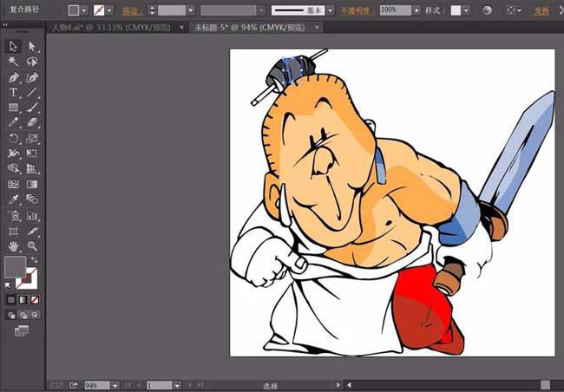This screenshot has height=392, width=564.
Task: Select the Rotate tool
Action: (x=13, y=139)
